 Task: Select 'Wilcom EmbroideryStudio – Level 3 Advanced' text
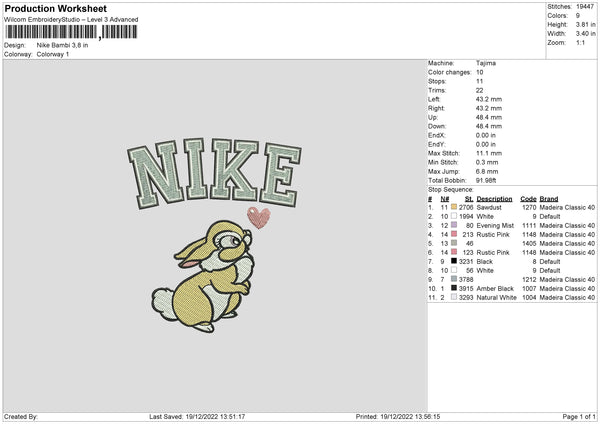71,20
